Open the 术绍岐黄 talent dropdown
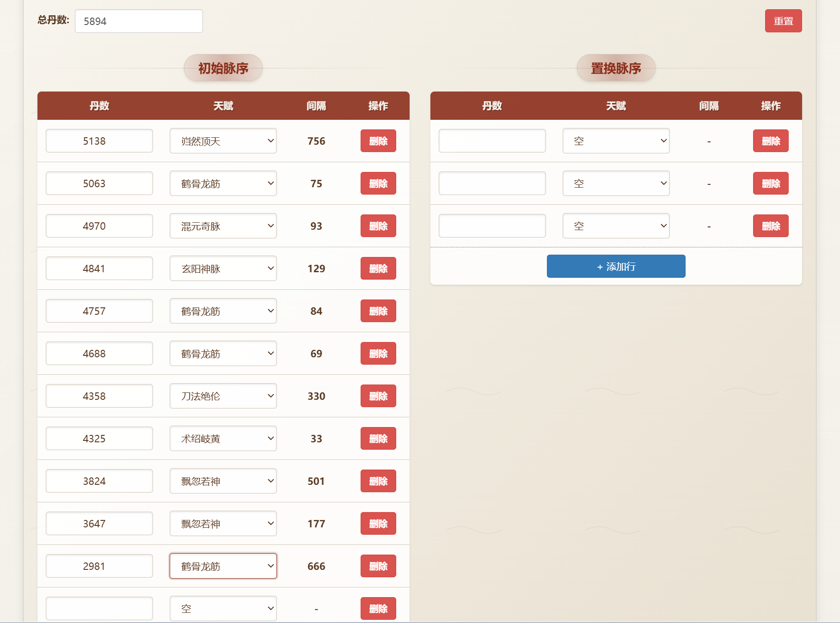 [223, 439]
